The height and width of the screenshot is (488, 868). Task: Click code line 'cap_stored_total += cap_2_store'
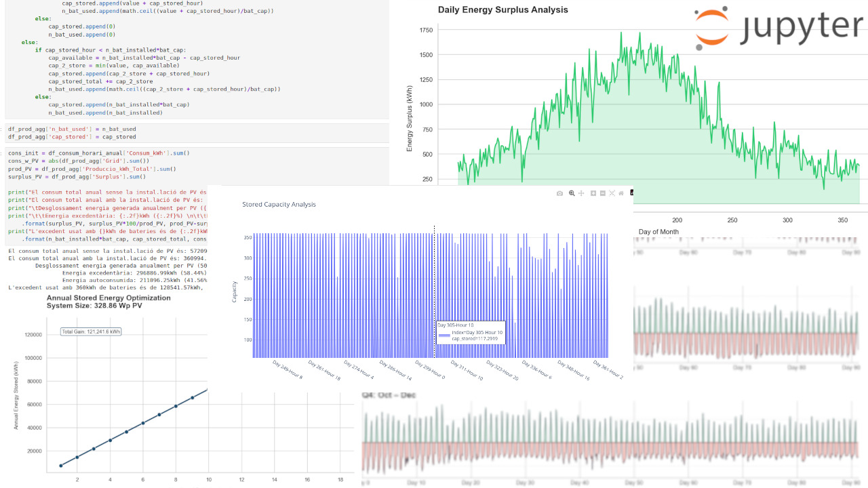pyautogui.click(x=101, y=81)
